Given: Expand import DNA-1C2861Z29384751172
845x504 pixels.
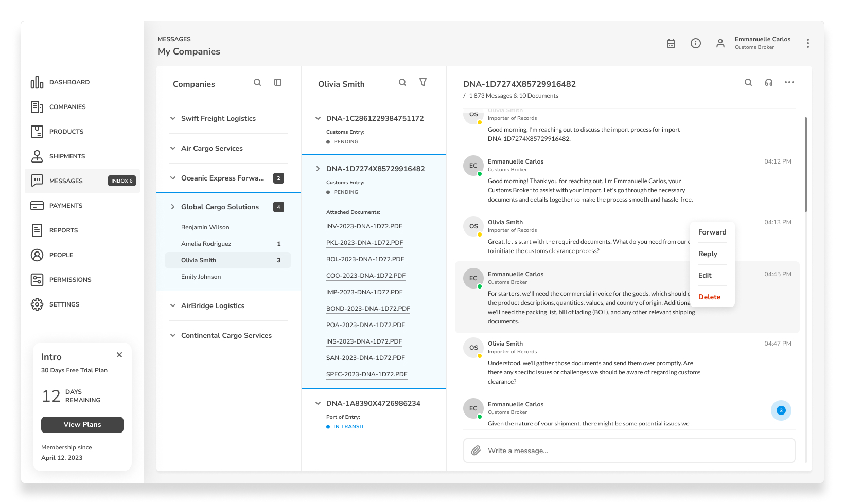Looking at the screenshot, I should point(318,118).
